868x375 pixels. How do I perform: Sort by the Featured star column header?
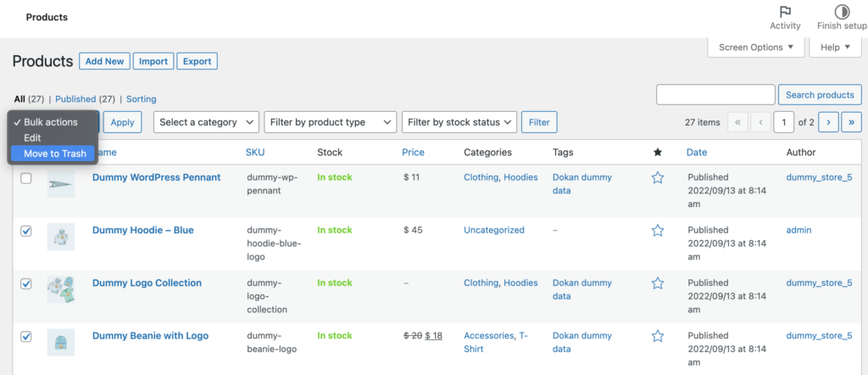coord(657,153)
